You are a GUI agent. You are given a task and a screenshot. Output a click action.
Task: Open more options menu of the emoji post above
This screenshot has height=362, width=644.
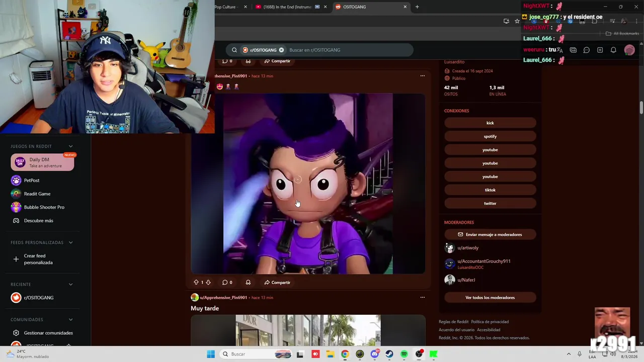tap(423, 76)
